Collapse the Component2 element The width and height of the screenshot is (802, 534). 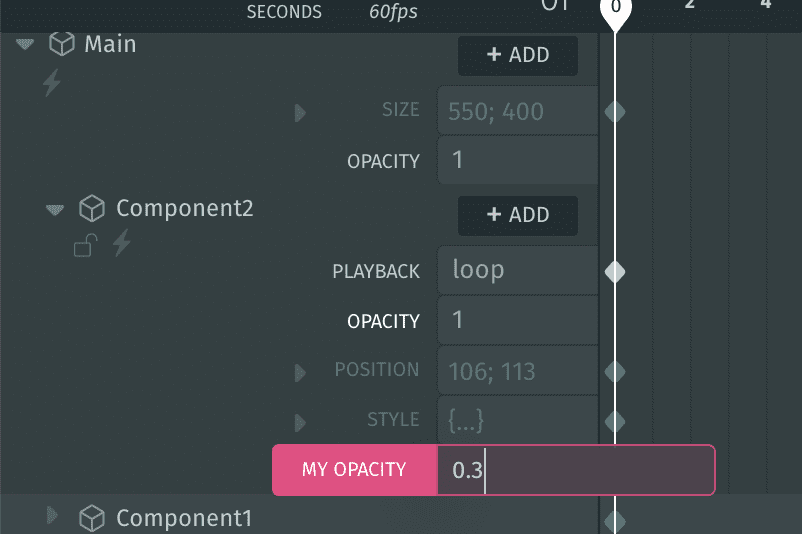coord(55,210)
